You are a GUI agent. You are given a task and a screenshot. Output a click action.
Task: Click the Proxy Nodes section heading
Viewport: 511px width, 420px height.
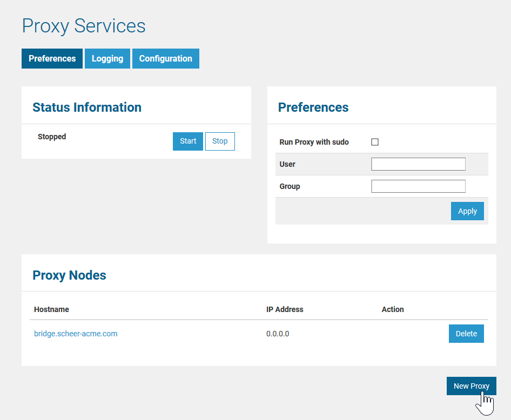[69, 275]
